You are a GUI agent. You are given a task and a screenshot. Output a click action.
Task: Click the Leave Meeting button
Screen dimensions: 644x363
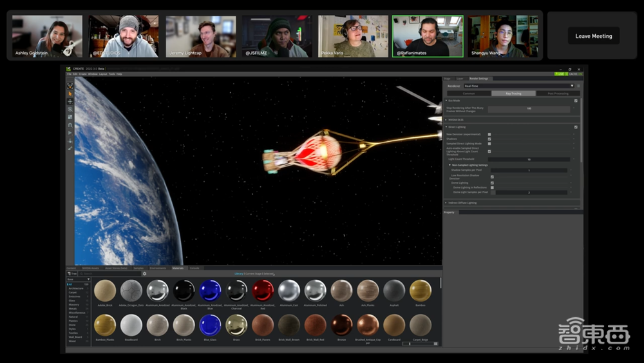tap(593, 36)
